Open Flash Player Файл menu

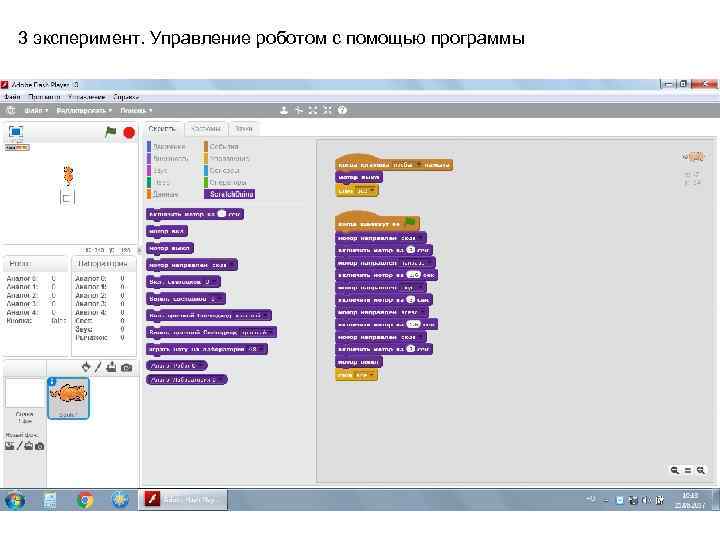[x=12, y=97]
